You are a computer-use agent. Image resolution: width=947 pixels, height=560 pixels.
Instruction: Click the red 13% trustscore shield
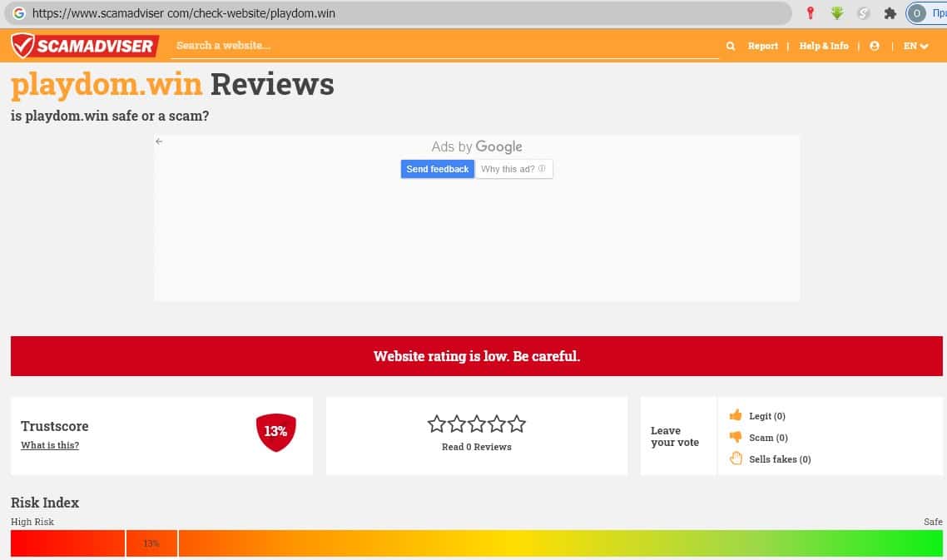[276, 432]
